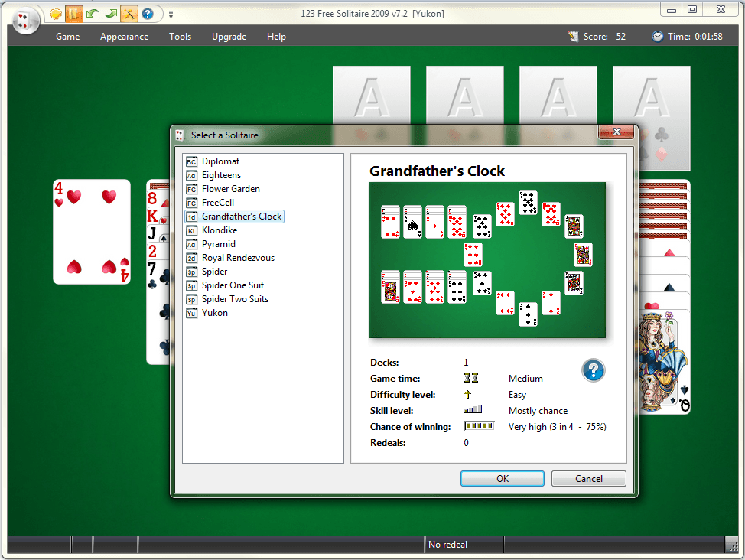
Task: Select Spider One Suit in the list
Action: [x=233, y=285]
